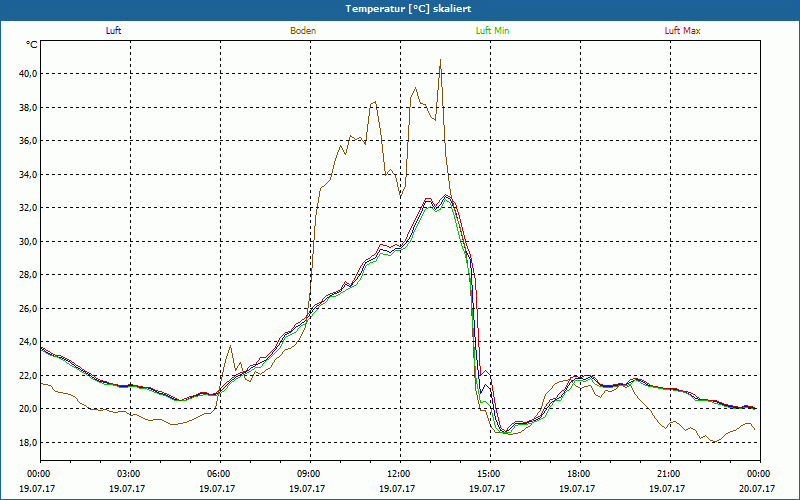Click the blue Luft legend label
This screenshot has height=500, width=800.
[x=113, y=31]
